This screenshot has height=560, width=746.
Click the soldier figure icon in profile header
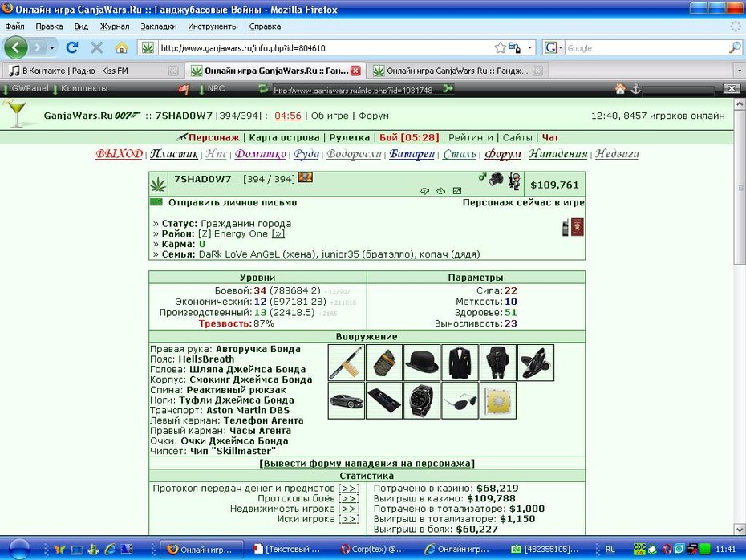tap(514, 181)
